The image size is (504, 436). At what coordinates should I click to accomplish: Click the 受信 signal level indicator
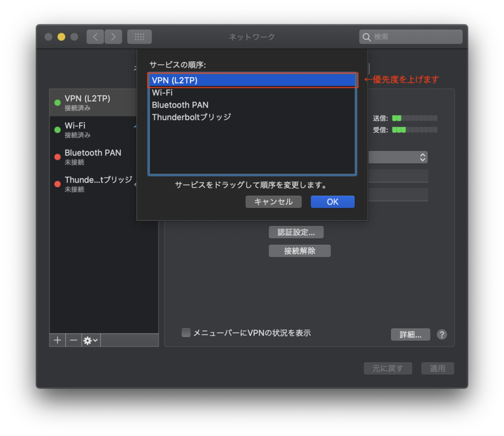(x=415, y=130)
